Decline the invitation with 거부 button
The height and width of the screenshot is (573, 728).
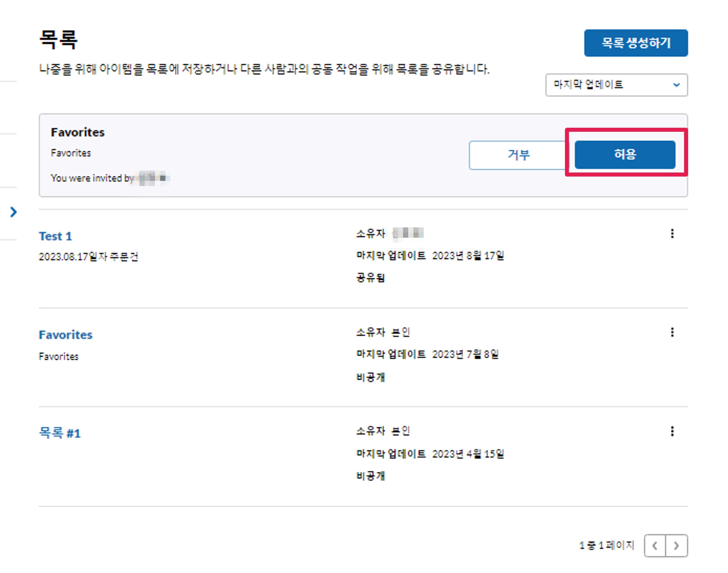[518, 155]
